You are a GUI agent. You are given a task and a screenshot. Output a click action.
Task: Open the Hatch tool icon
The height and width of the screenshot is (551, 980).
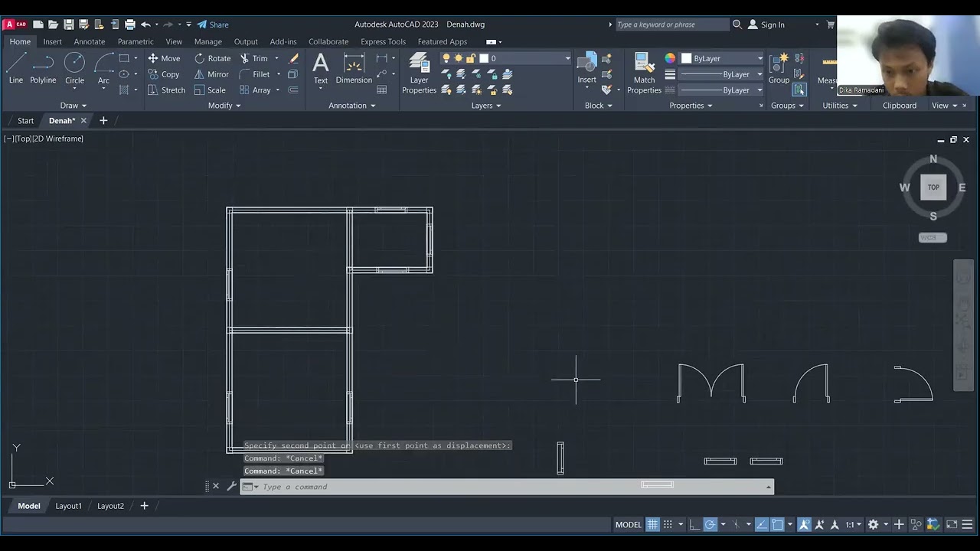[x=124, y=90]
